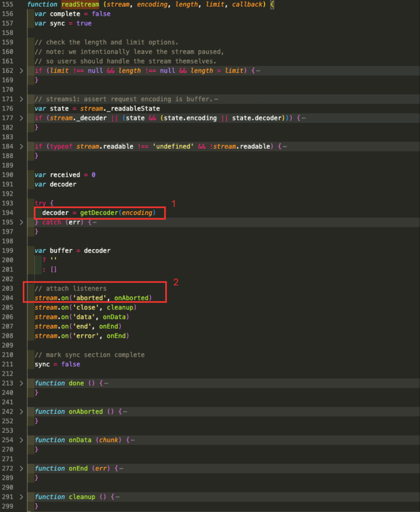The image size is (420, 512).
Task: Click the 'attach listeners' comment
Action: [x=71, y=289]
